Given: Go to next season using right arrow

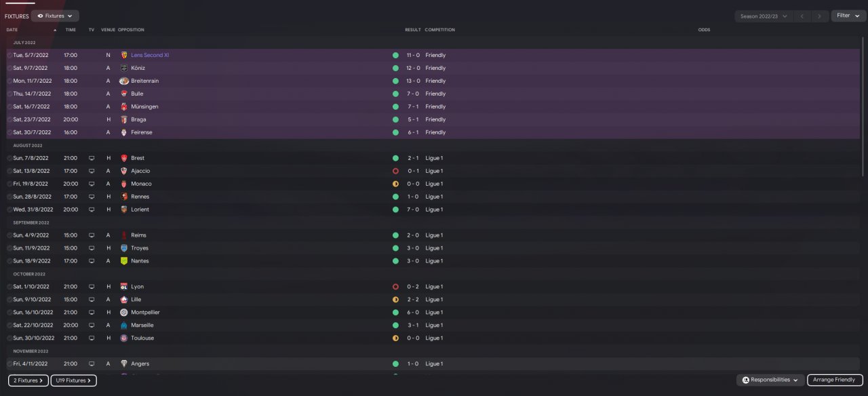Looking at the screenshot, I should [x=820, y=16].
